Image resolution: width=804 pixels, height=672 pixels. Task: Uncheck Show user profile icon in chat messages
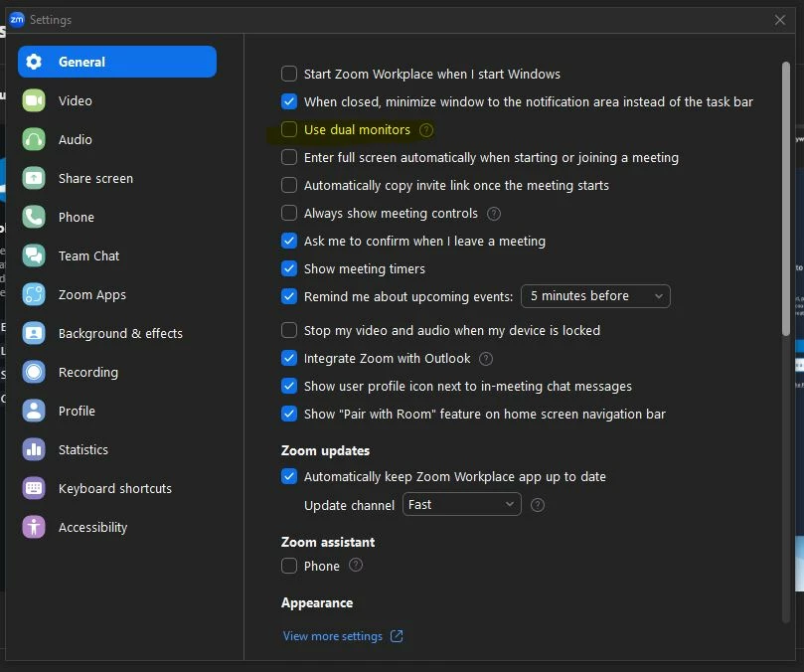289,387
